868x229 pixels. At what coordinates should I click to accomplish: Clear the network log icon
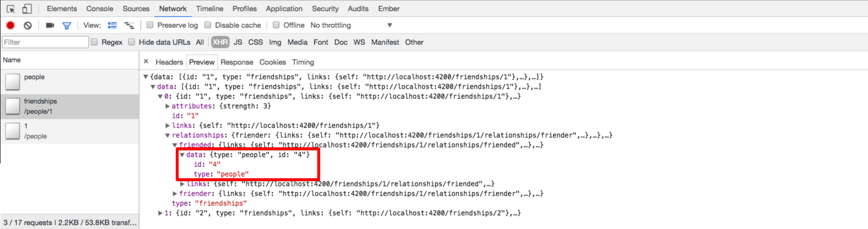(x=28, y=25)
